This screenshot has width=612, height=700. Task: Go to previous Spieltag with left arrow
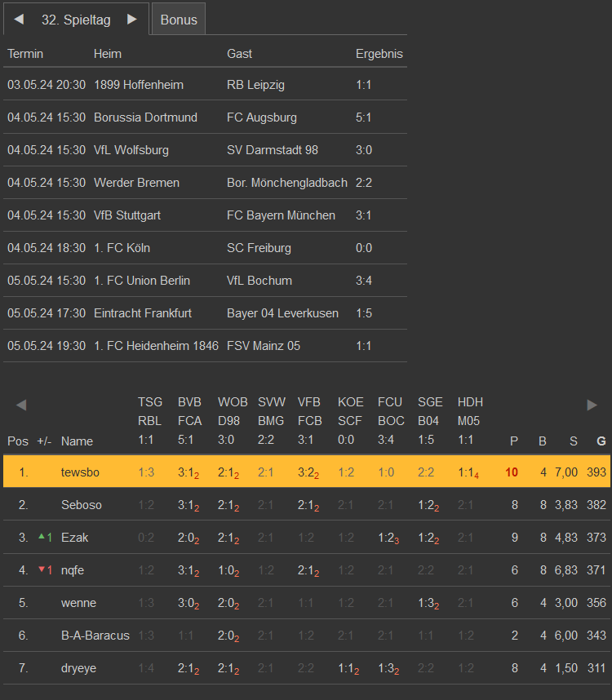click(x=19, y=20)
